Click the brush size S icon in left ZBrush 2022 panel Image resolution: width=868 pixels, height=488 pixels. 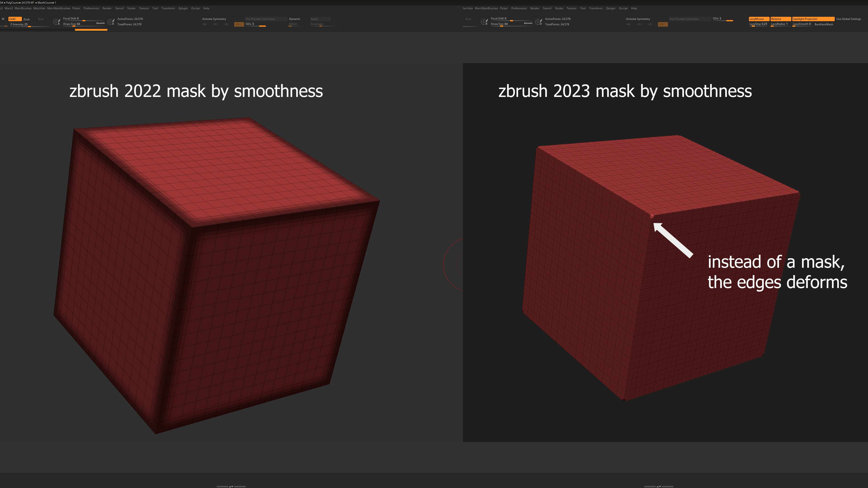coord(57,22)
